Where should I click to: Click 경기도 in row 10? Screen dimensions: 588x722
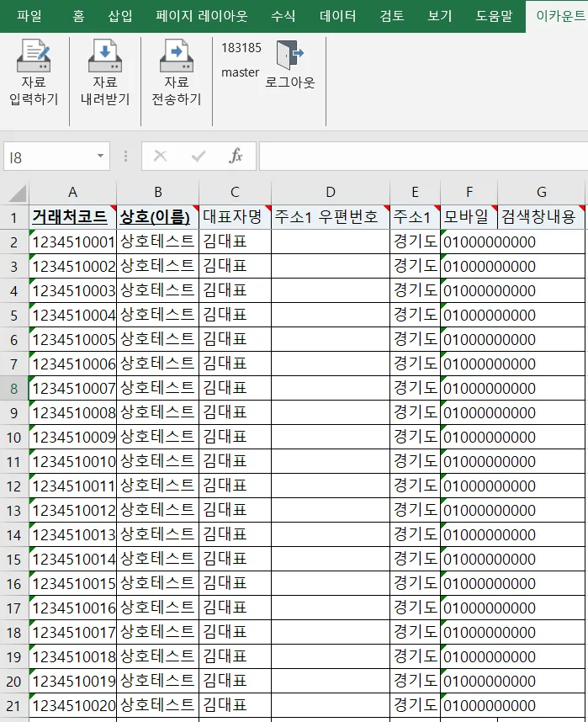click(x=415, y=437)
